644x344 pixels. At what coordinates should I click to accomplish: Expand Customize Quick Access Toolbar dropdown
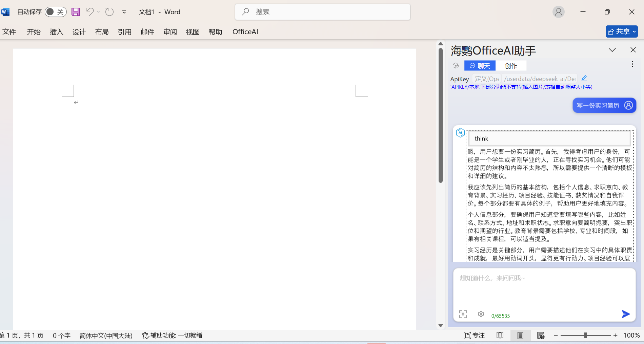124,12
